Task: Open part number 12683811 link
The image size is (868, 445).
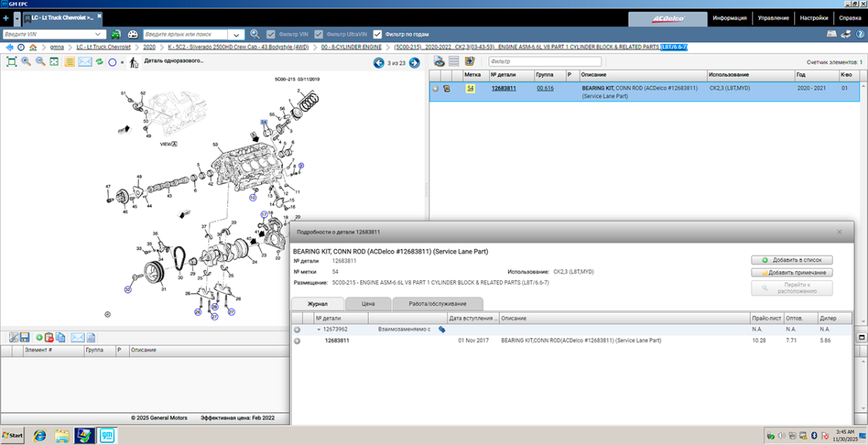Action: click(x=503, y=88)
